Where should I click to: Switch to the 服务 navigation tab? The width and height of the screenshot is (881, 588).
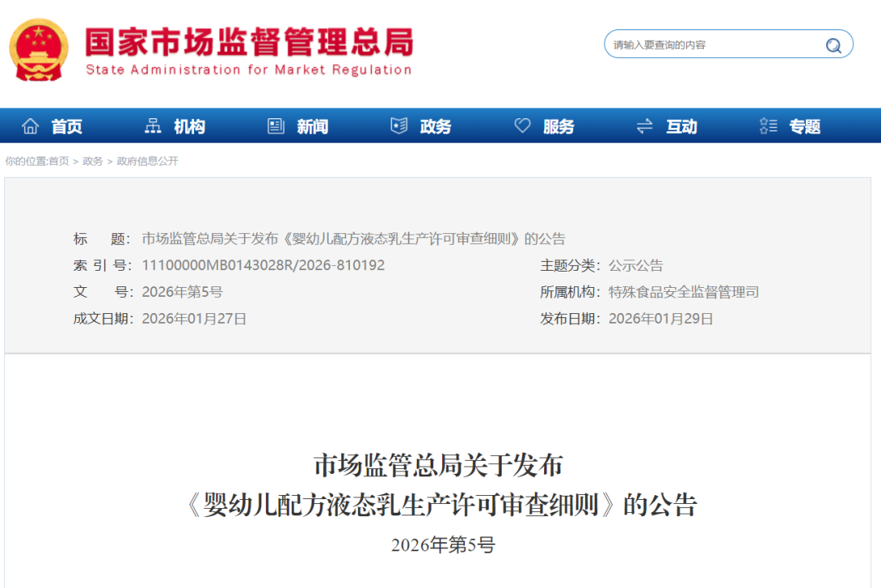pos(559,126)
